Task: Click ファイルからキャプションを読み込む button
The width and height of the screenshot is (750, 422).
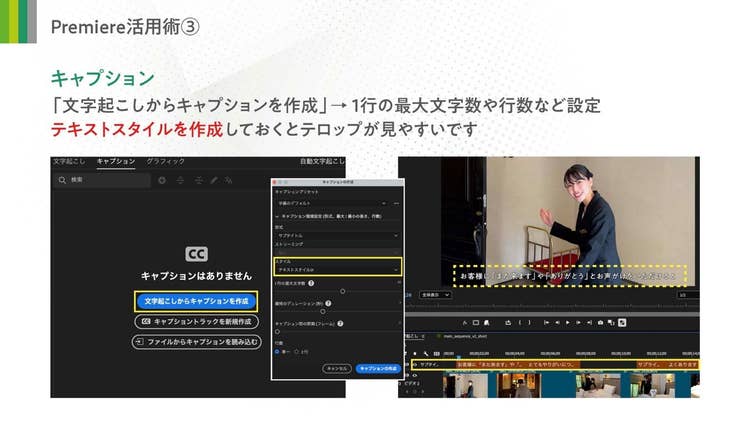Action: point(197,342)
